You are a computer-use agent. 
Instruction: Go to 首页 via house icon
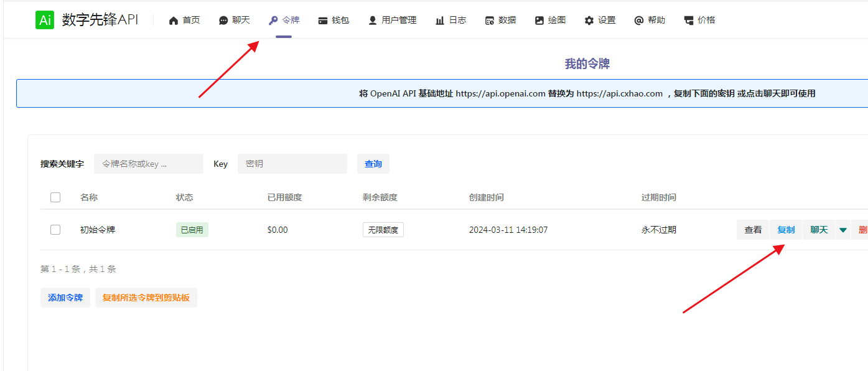(174, 21)
